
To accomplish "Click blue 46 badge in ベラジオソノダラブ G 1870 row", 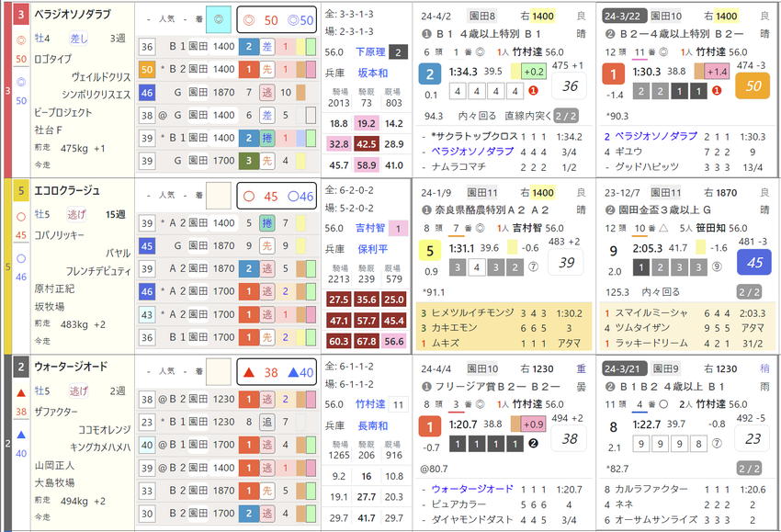I will coord(146,92).
